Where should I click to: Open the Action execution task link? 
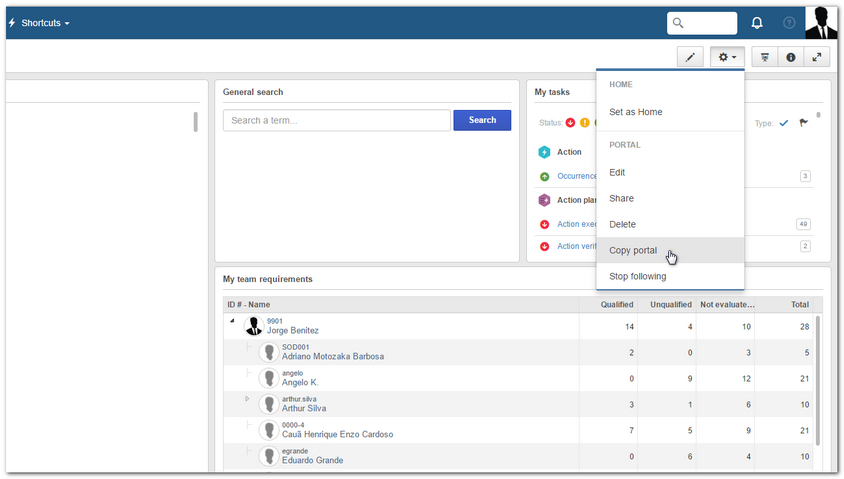tap(576, 224)
